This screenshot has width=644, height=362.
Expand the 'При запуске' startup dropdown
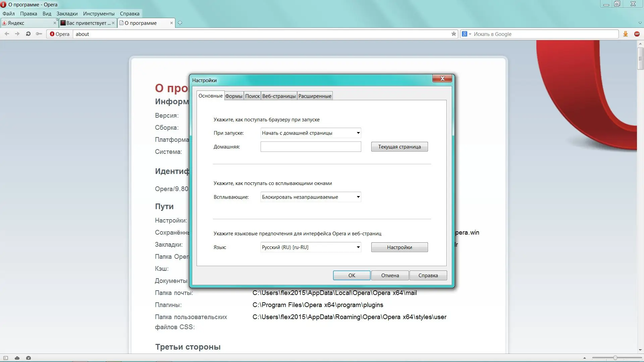(x=358, y=133)
